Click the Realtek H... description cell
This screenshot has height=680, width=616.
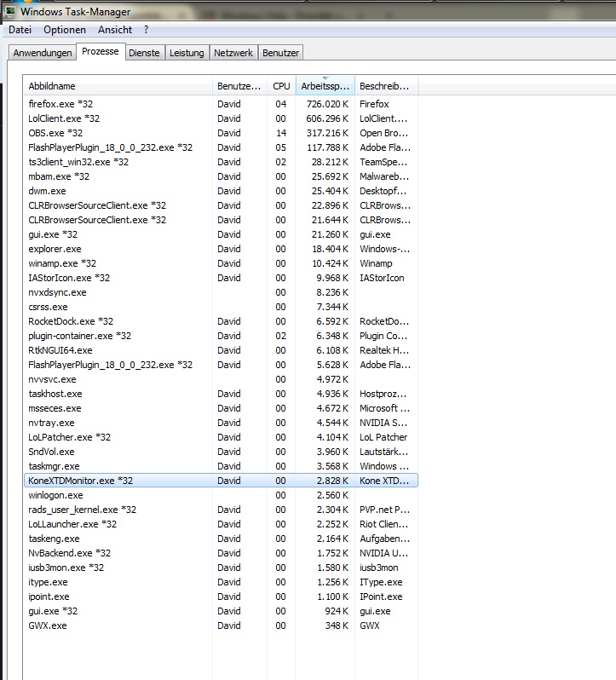[384, 350]
